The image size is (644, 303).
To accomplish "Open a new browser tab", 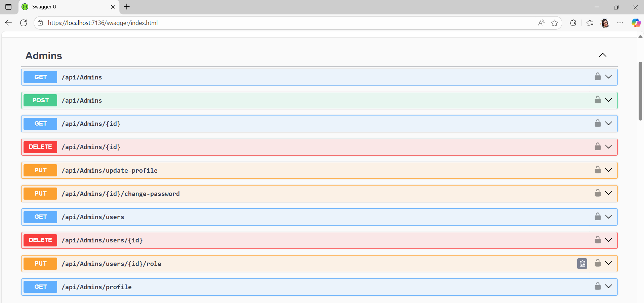I will 127,7.
